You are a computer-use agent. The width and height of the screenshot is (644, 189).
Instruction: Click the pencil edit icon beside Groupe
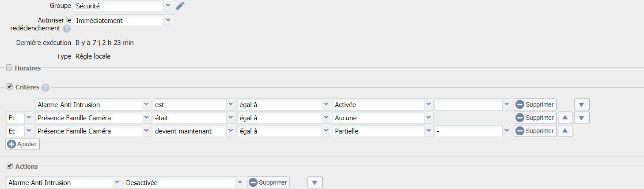point(180,6)
